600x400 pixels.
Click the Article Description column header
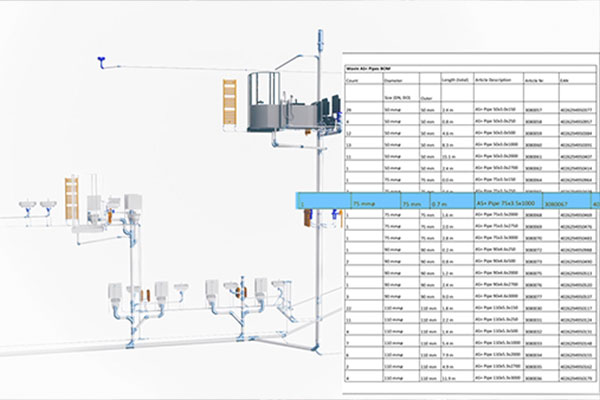coord(500,81)
